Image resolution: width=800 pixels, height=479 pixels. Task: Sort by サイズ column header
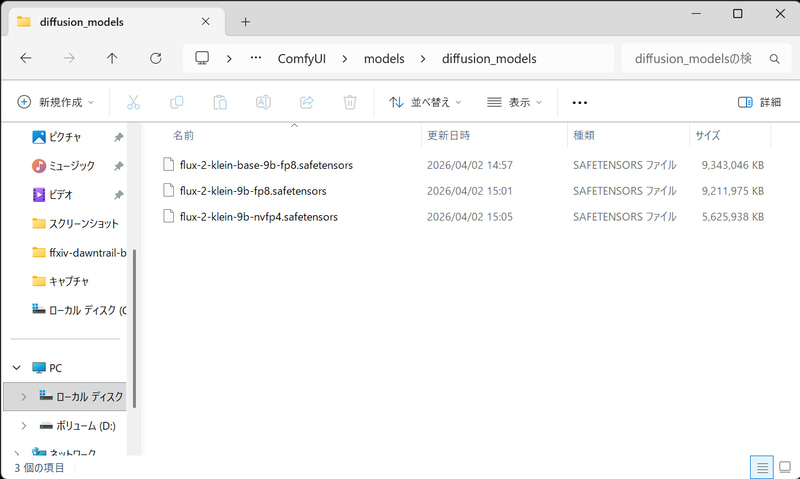708,136
